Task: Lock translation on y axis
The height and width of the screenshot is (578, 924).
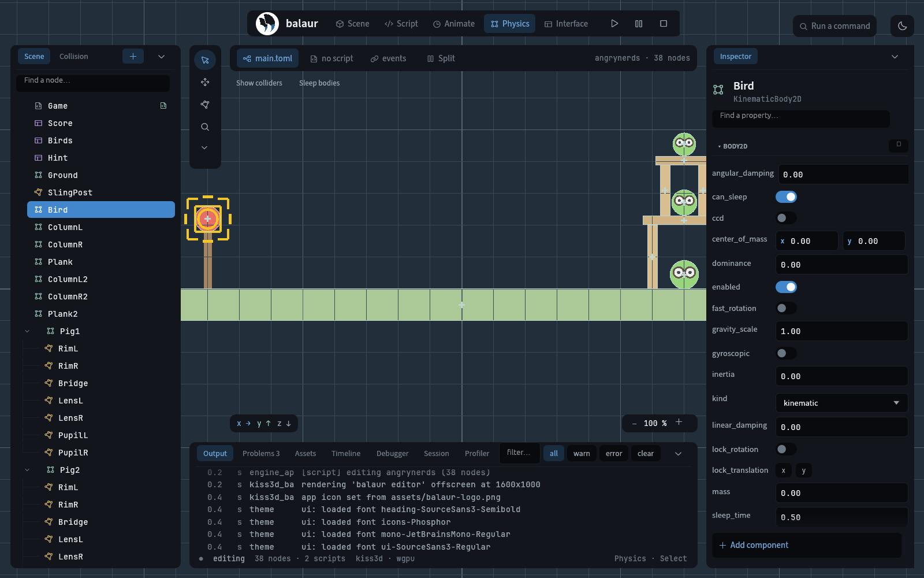Action: [804, 470]
